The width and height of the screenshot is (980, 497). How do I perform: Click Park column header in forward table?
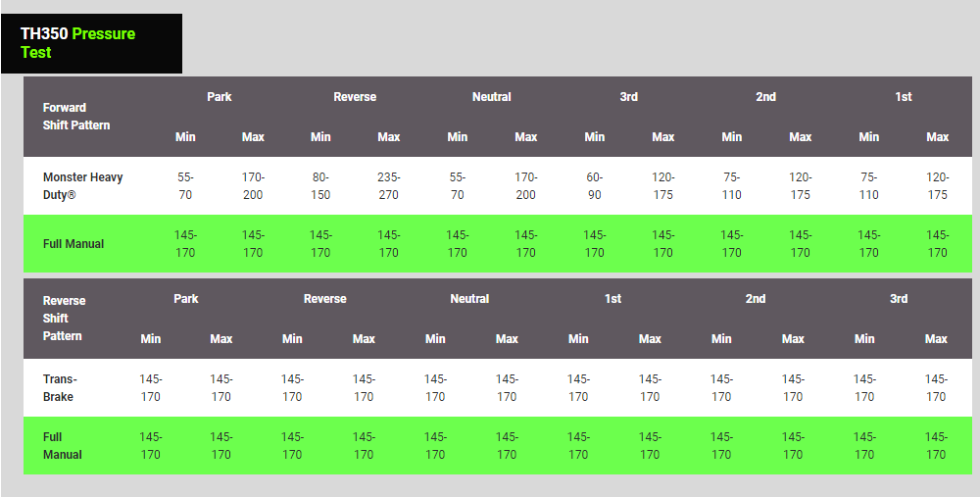220,97
